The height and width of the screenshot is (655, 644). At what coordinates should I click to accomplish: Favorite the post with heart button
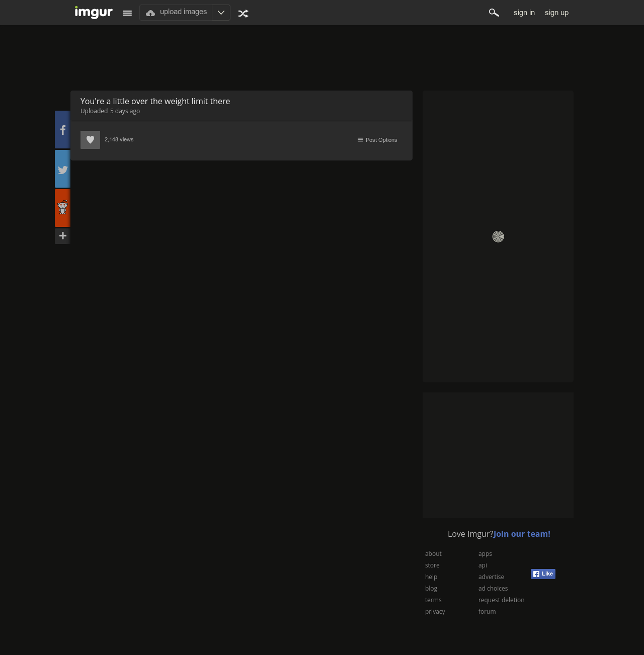tap(90, 140)
